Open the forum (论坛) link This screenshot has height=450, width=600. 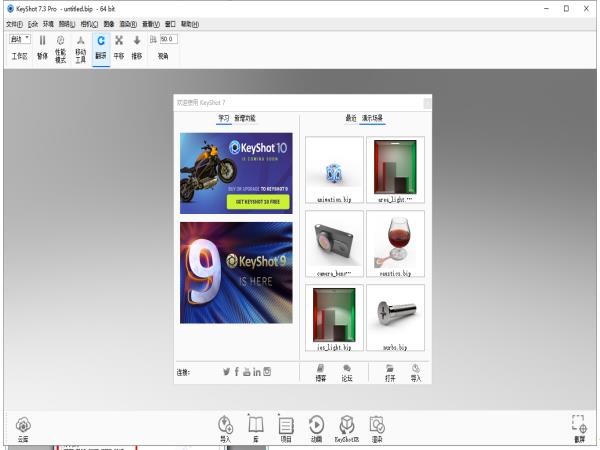347,373
